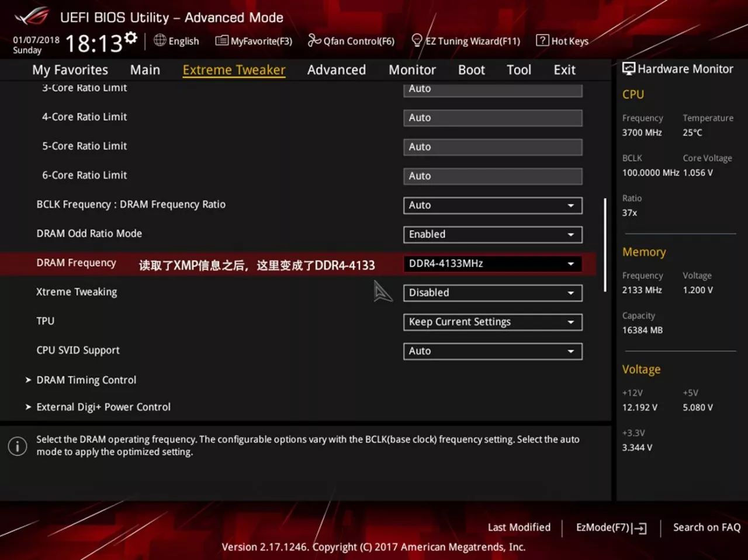Screen dimensions: 748x560
Task: Click the TPU label
Action: (x=45, y=321)
